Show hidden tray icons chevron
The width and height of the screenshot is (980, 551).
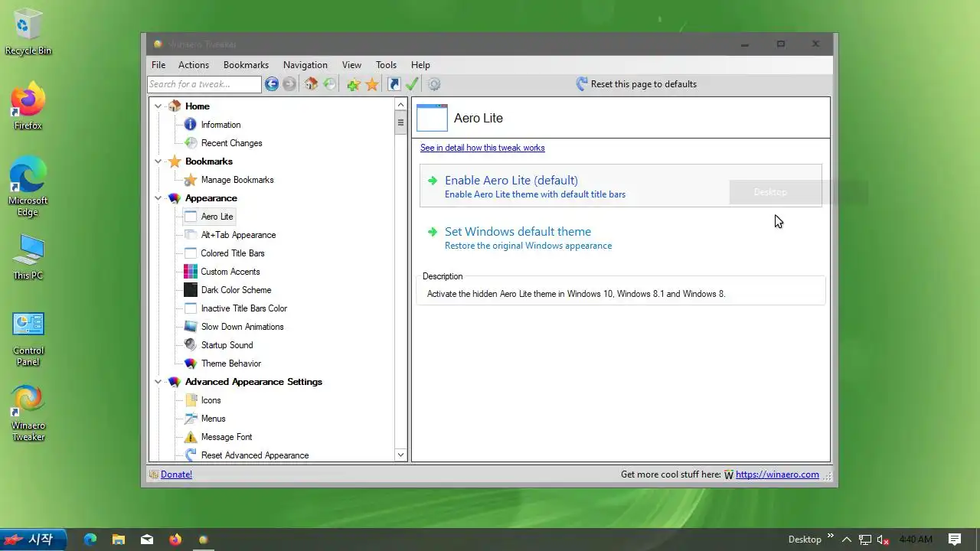[x=846, y=540]
